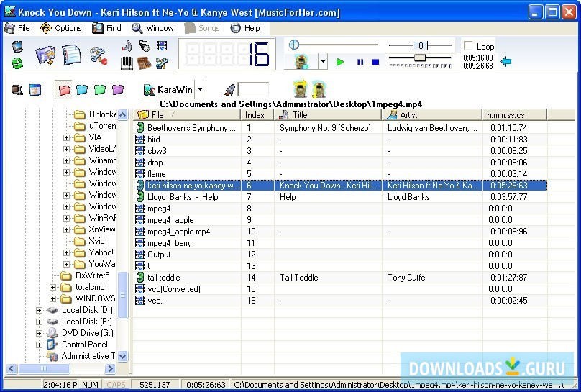
Task: Select the red folder button
Action: [64, 90]
